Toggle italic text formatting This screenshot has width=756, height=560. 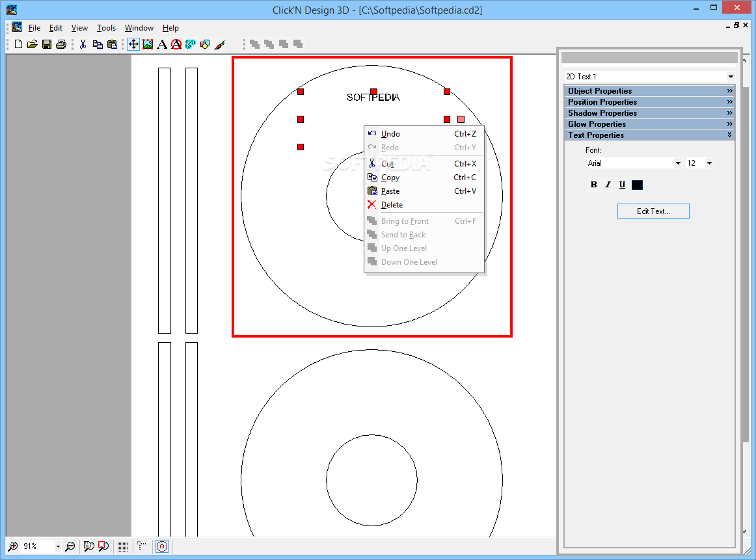point(608,185)
